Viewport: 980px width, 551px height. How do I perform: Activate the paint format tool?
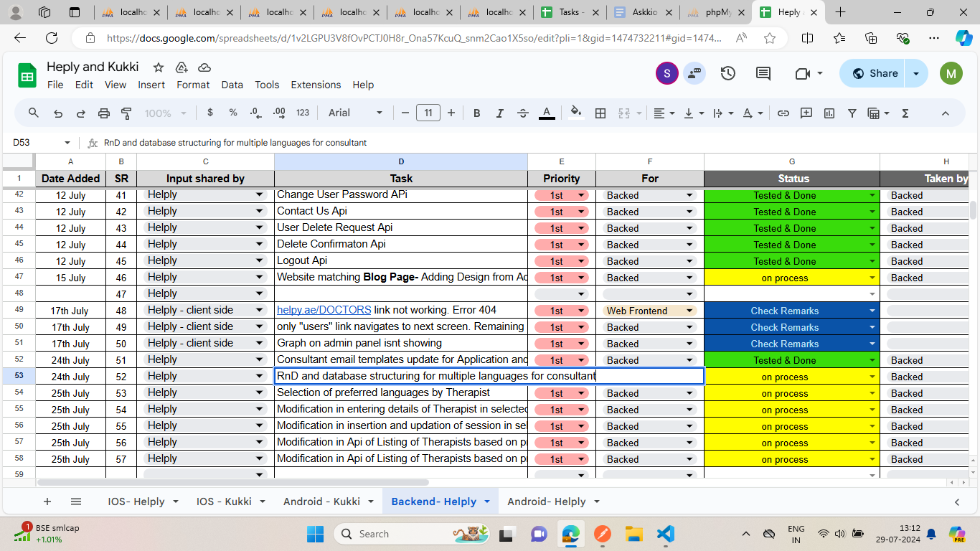[x=126, y=113]
